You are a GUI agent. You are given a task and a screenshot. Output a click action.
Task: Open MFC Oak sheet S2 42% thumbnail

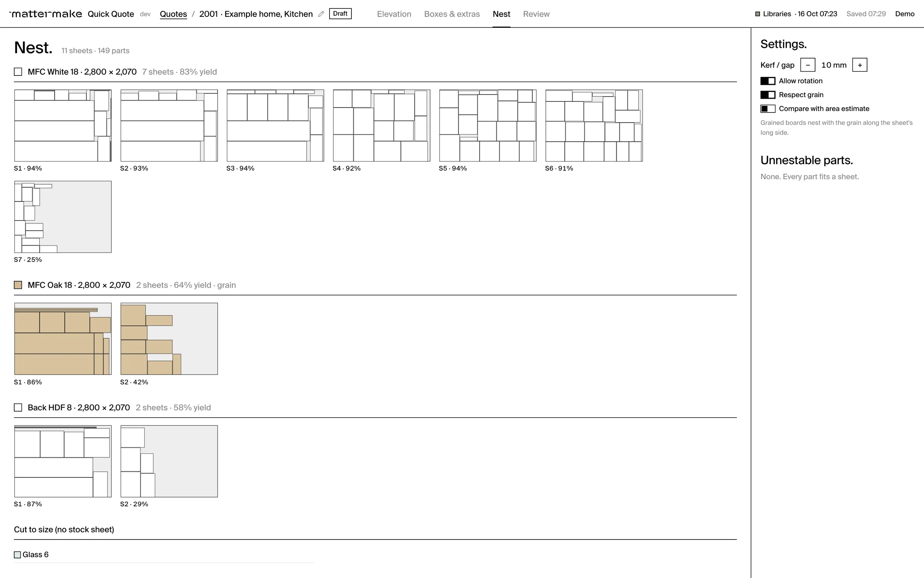coord(169,339)
